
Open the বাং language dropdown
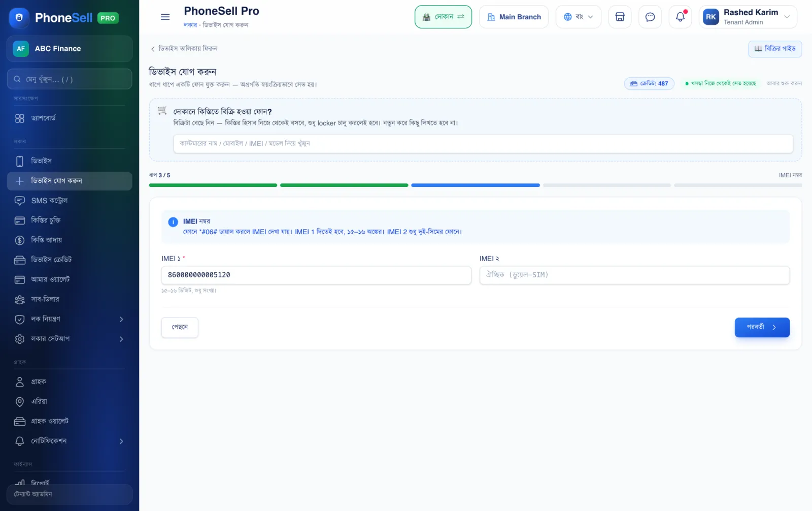coord(578,17)
